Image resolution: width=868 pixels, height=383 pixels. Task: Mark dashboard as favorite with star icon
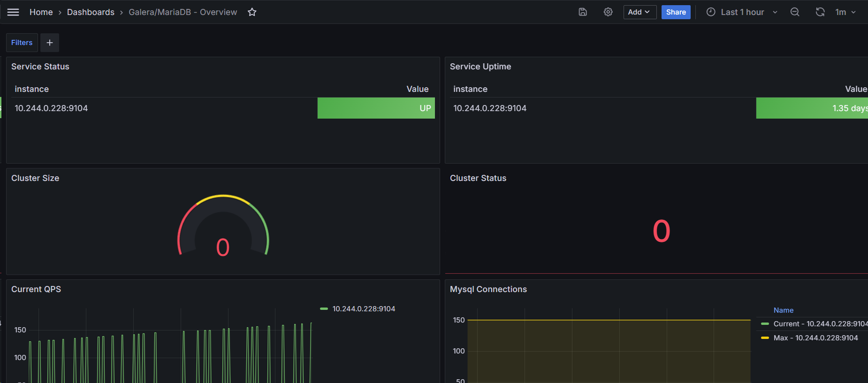pyautogui.click(x=252, y=12)
